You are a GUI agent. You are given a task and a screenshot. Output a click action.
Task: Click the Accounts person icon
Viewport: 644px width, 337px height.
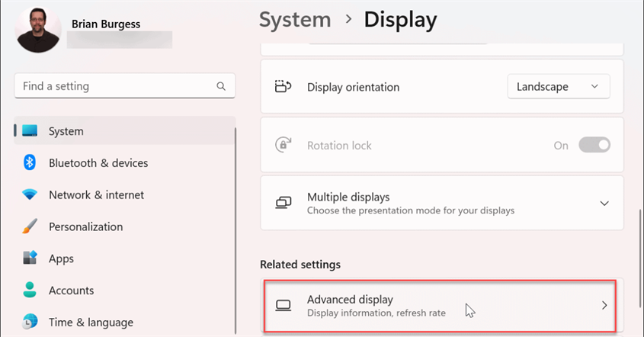[30, 290]
